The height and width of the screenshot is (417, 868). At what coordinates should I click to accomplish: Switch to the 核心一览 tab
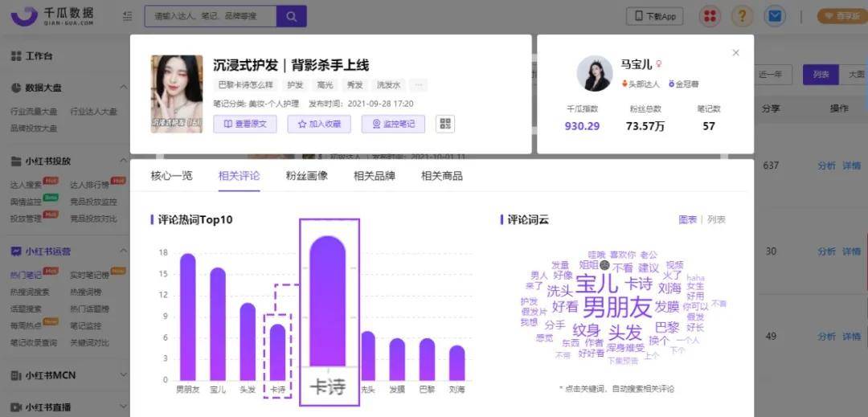(x=172, y=176)
